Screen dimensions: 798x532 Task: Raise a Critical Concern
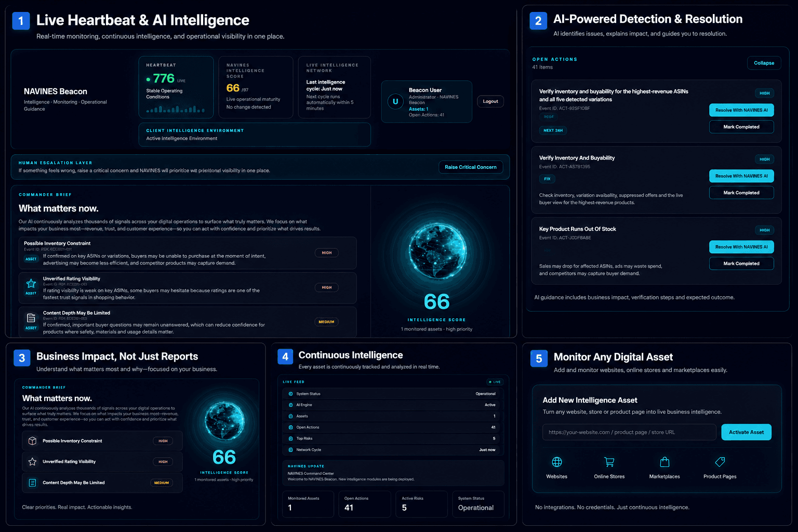coord(471,167)
